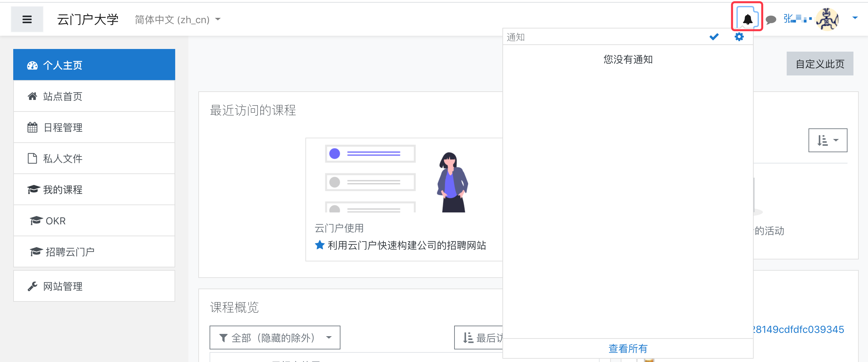
Task: Open 招聘云门户 in sidebar
Action: [94, 251]
